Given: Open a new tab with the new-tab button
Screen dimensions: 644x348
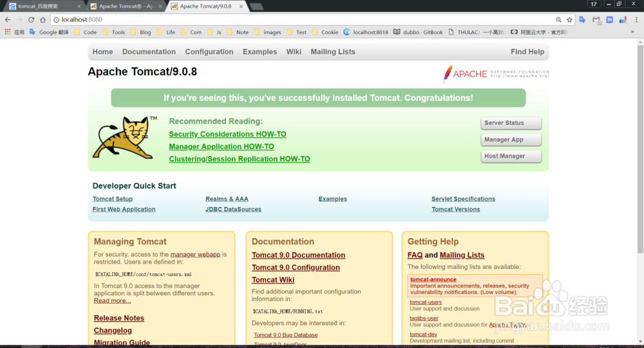Looking at the screenshot, I should (x=256, y=6).
